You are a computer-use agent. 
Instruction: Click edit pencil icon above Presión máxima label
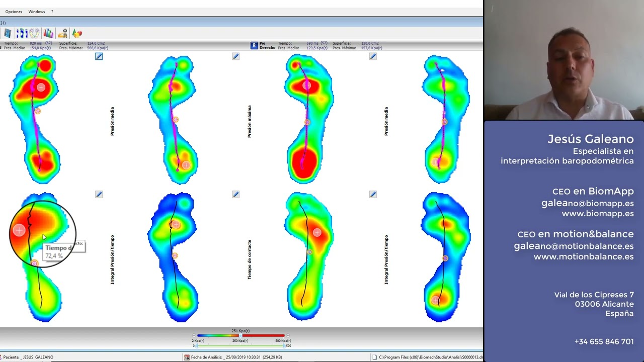point(235,56)
